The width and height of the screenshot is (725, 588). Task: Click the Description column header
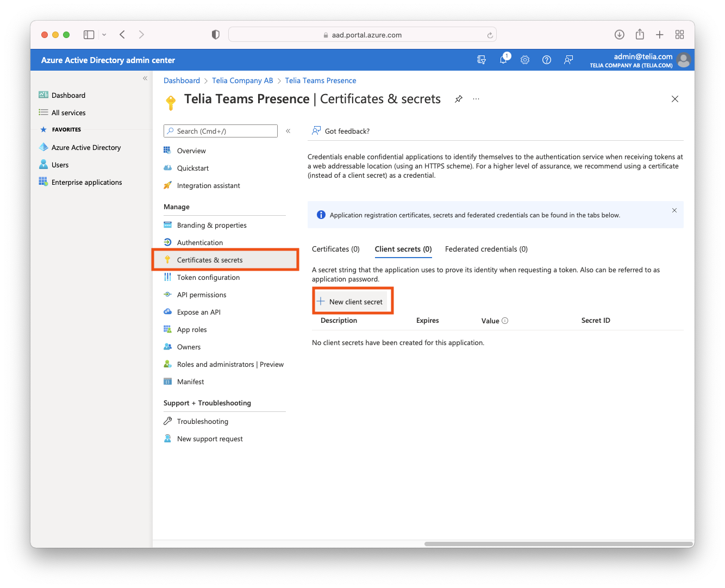pos(339,321)
